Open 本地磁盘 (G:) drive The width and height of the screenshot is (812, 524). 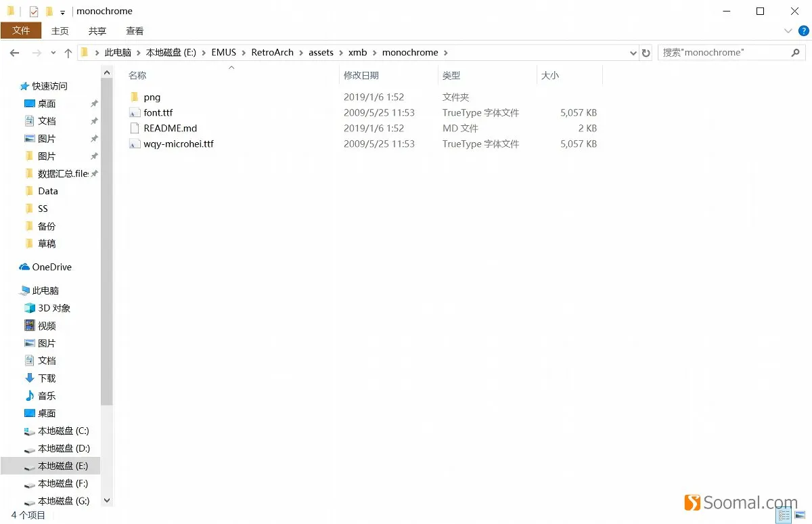[x=57, y=501]
